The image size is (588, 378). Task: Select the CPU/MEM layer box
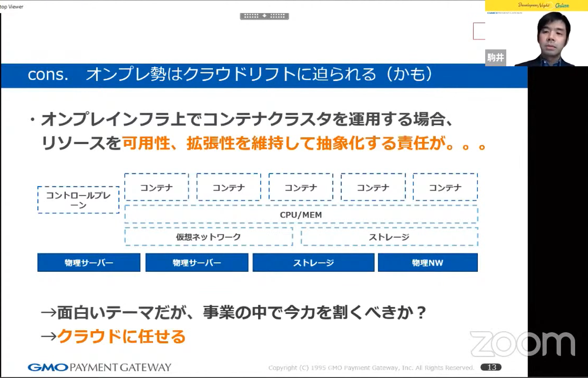pos(301,215)
